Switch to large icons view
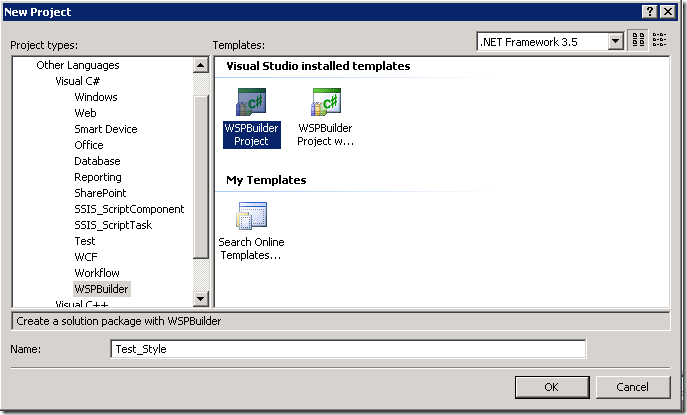 point(638,40)
